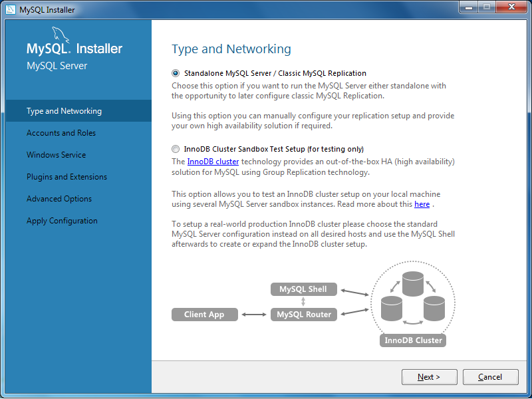Screen dimensions: 532x399
Task: Click the MySQL dolphin logo
Action: click(x=61, y=35)
